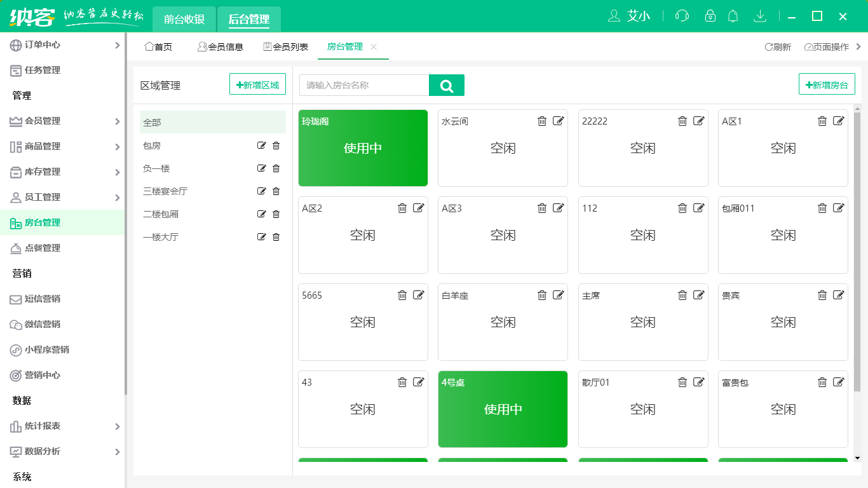Switch to the 会员列表 tab

click(285, 47)
